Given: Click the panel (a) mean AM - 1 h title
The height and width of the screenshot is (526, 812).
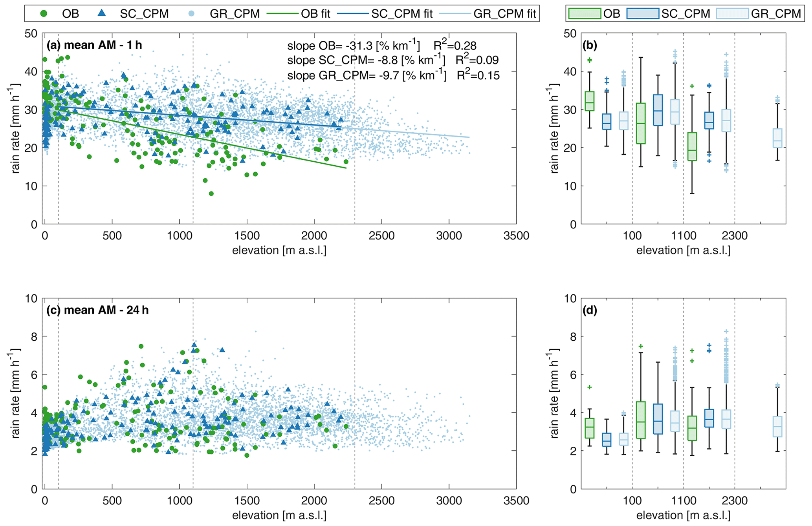Looking at the screenshot, I should 94,45.
